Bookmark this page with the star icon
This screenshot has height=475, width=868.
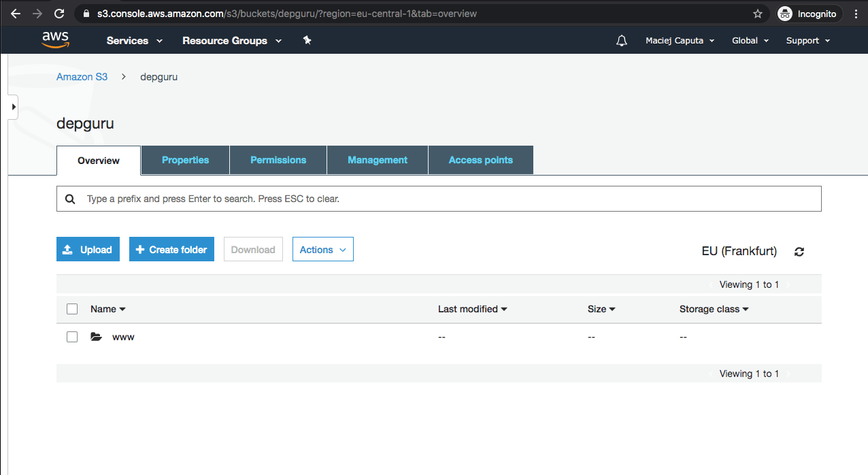tap(758, 14)
